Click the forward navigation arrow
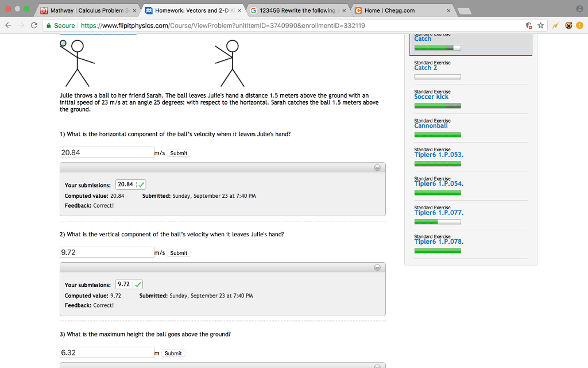 pos(21,26)
